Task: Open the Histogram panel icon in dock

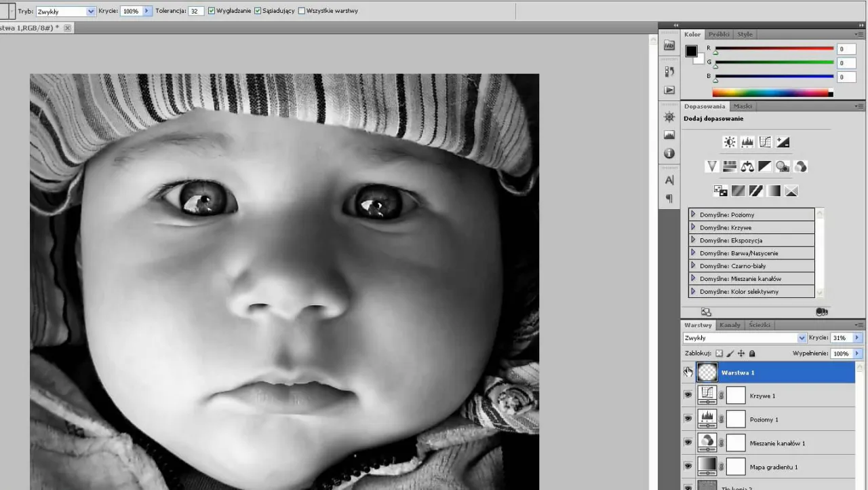Action: point(669,135)
